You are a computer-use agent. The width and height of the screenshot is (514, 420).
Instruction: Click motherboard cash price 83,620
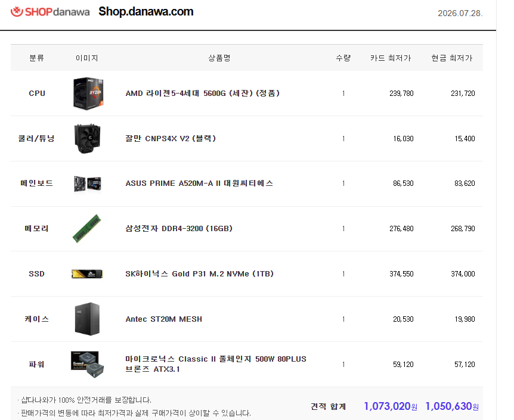(465, 183)
